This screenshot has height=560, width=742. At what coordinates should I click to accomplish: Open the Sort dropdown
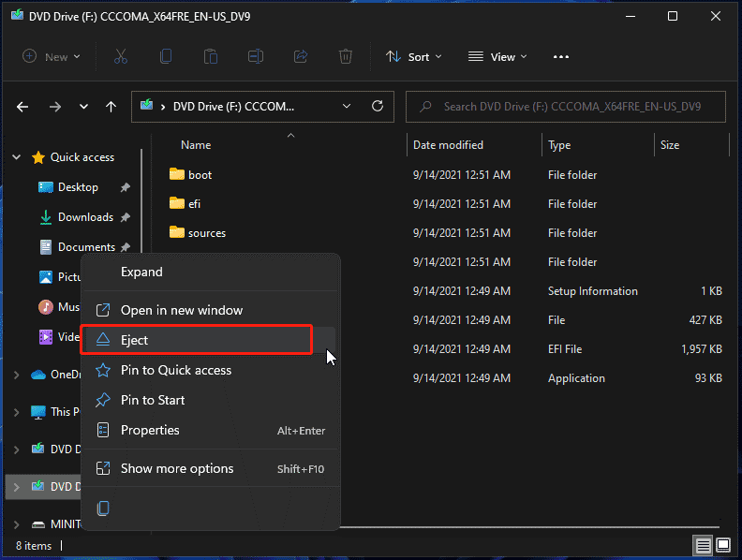tap(413, 56)
